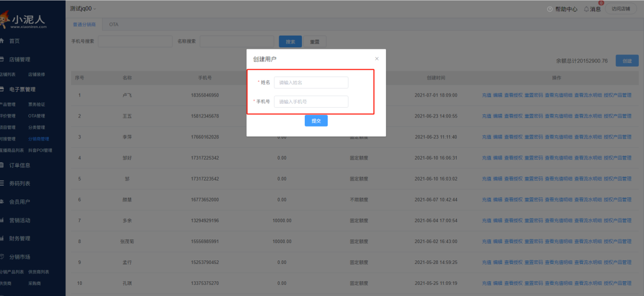Viewport: 644px width, 296px height.
Task: Focus the 姓名 input field
Action: 311,82
